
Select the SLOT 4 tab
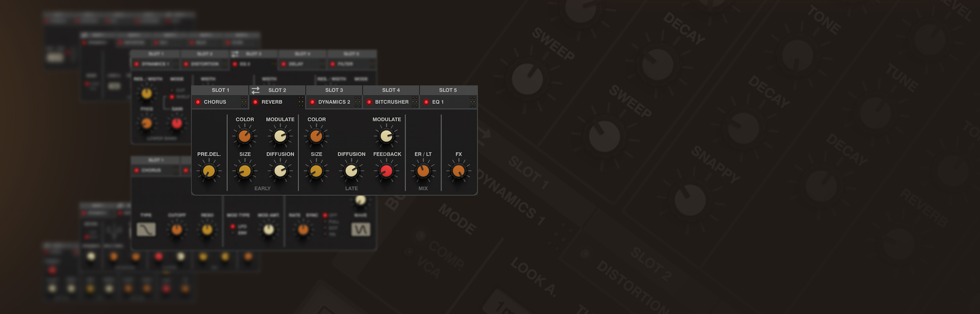pyautogui.click(x=391, y=90)
